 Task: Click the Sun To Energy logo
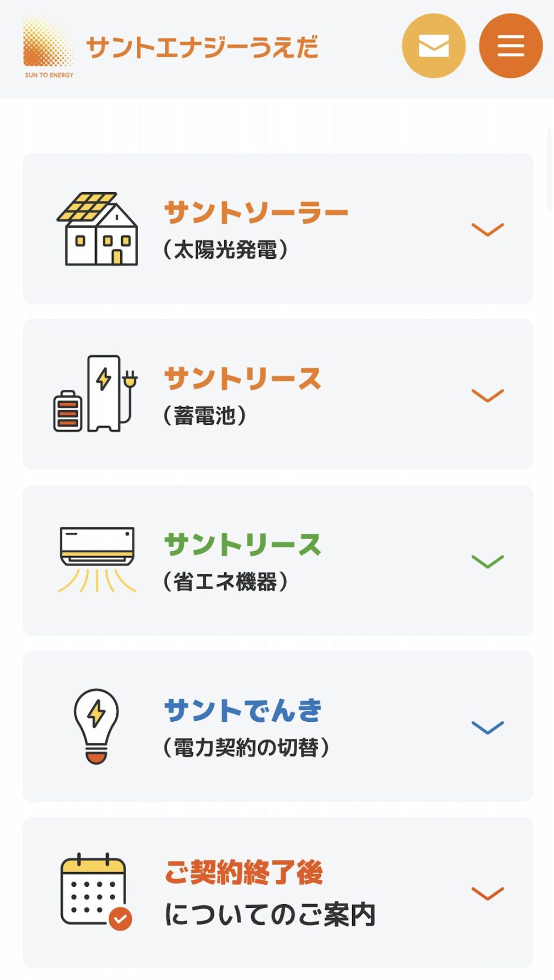48,47
